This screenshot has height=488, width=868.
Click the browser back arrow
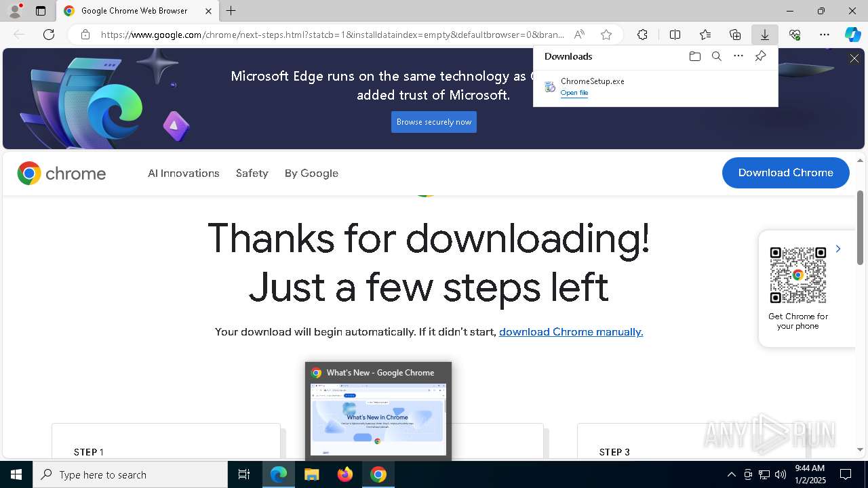coord(19,35)
